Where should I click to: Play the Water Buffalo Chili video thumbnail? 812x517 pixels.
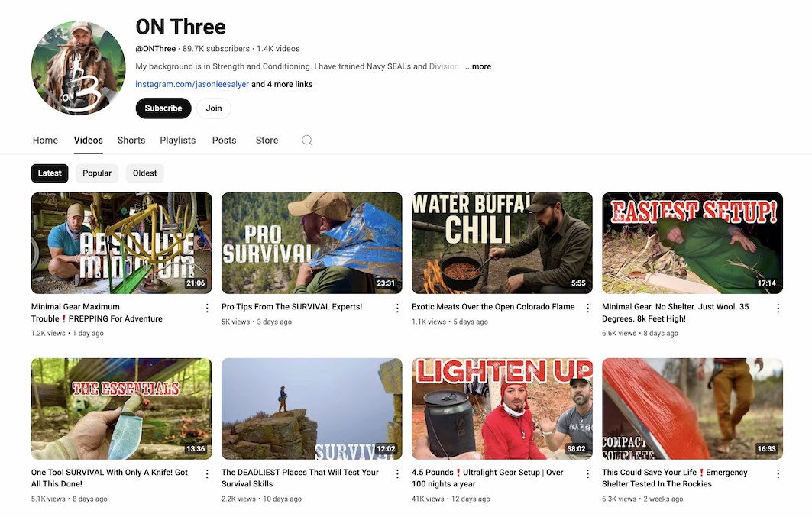[502, 243]
